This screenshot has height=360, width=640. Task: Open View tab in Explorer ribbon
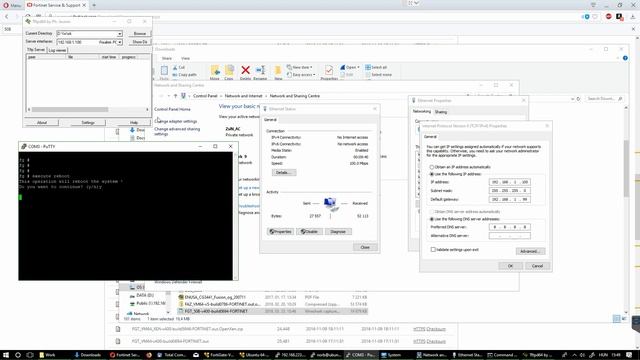tap(185, 58)
